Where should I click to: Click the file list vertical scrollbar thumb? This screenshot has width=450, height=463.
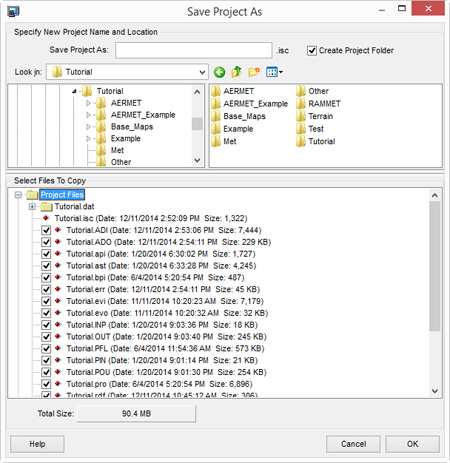[x=435, y=266]
